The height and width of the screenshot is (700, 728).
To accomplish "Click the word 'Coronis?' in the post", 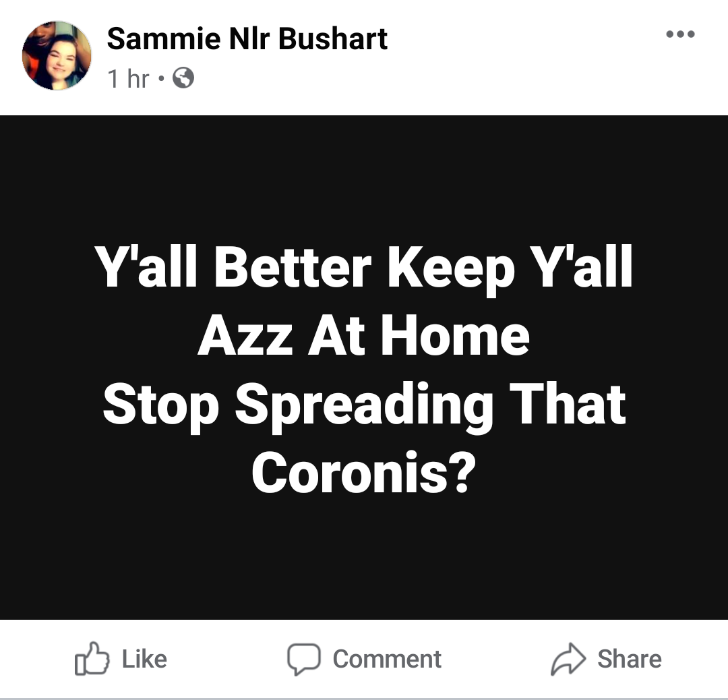I will [363, 472].
